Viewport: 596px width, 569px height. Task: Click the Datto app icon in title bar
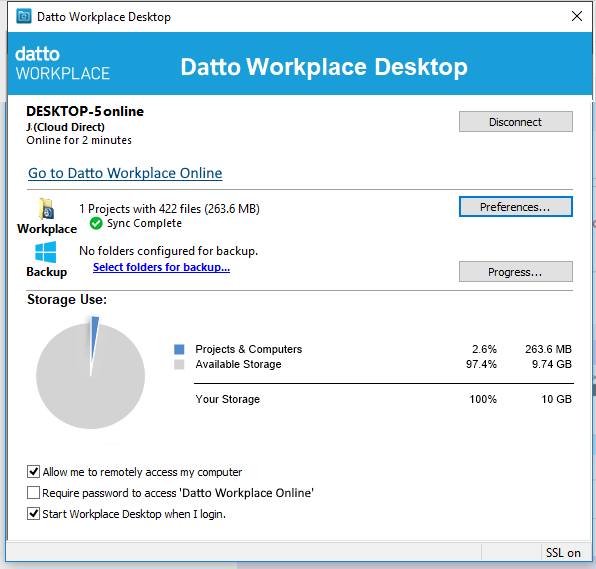tap(24, 16)
